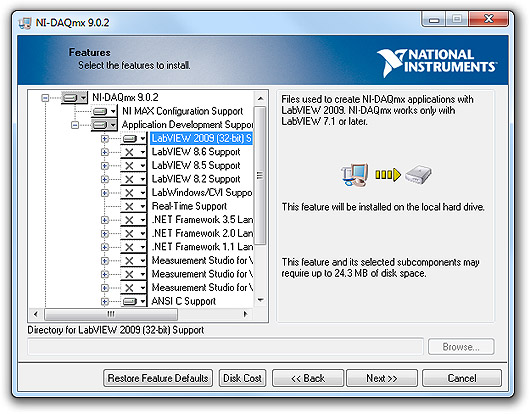Select LabWindows/CVI Support item
The image size is (530, 414).
coord(202,193)
